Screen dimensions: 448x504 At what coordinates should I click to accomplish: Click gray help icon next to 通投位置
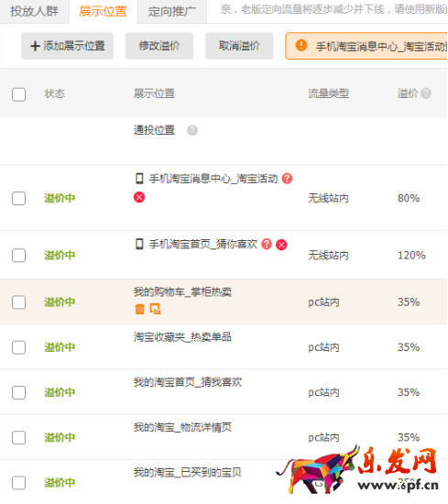(x=192, y=130)
